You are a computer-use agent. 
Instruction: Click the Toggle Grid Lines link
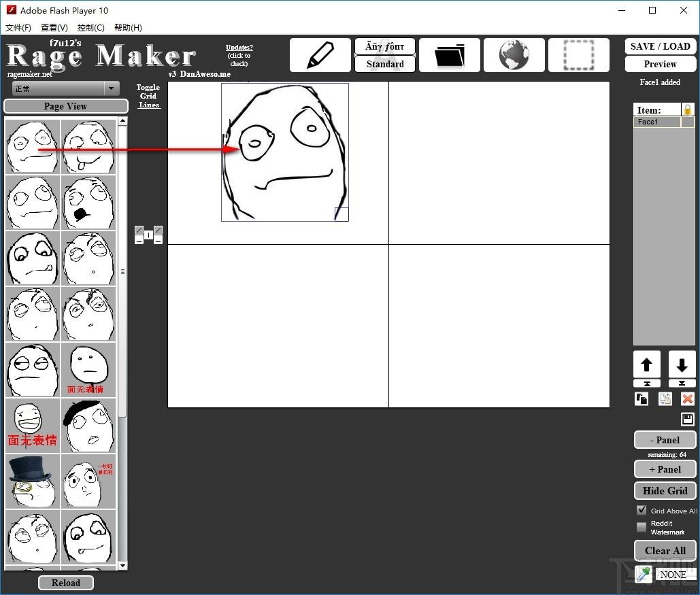[x=149, y=96]
